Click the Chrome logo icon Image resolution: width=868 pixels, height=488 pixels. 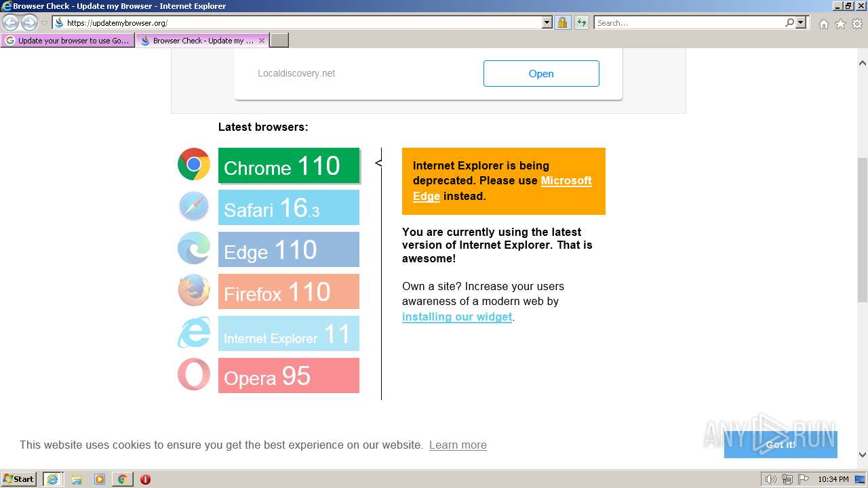tap(194, 164)
